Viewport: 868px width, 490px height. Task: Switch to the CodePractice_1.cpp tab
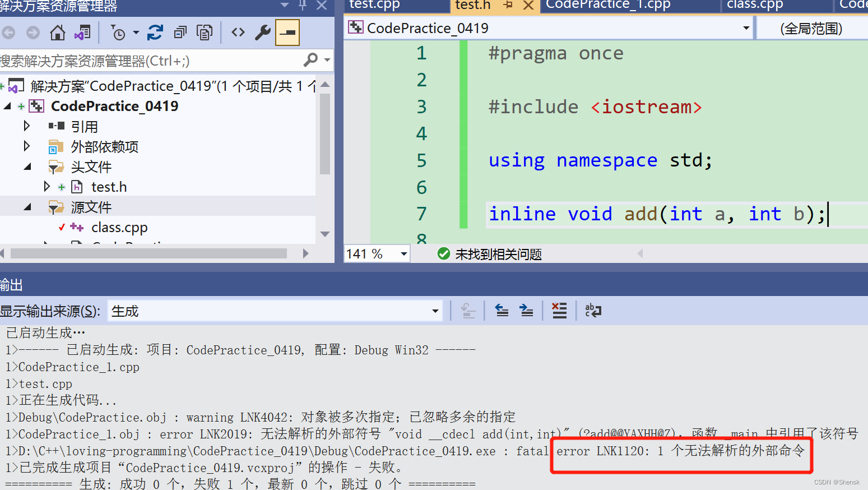[608, 5]
